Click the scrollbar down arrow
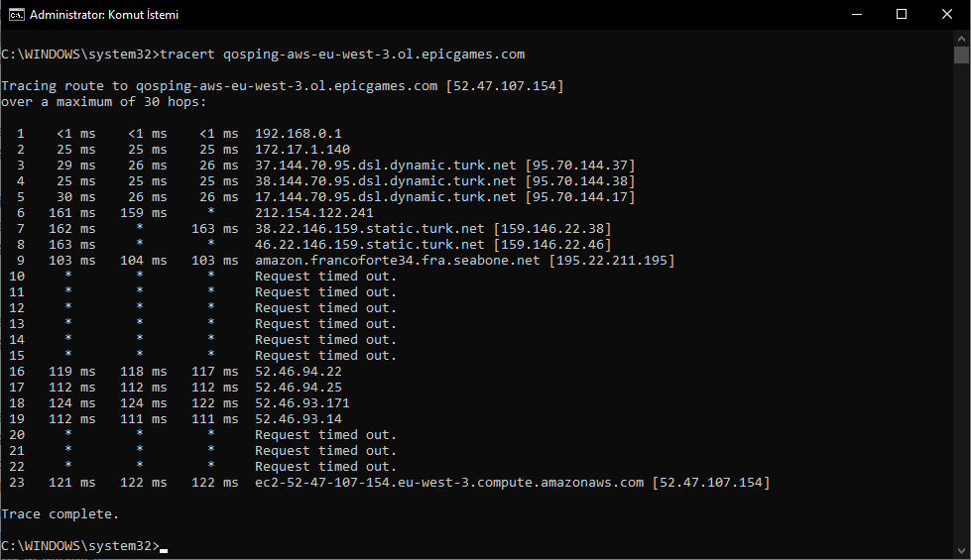This screenshot has height=560, width=971. [x=961, y=551]
